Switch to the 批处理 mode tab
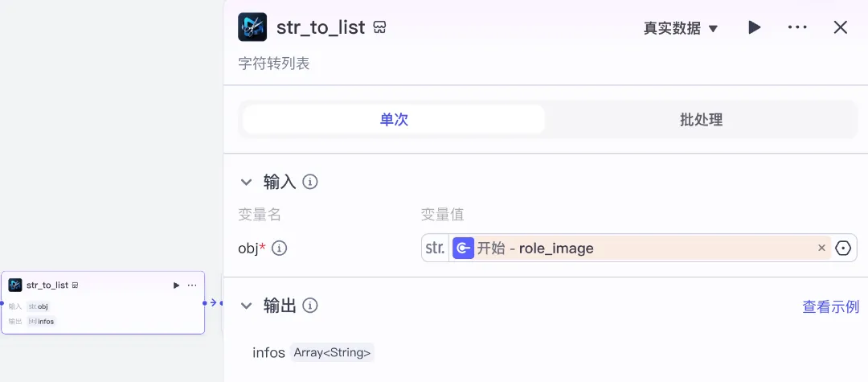The width and height of the screenshot is (868, 382). click(x=702, y=120)
